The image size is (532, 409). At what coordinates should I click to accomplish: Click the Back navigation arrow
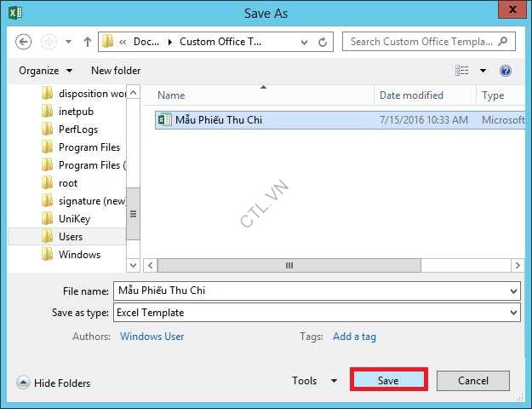pyautogui.click(x=24, y=42)
